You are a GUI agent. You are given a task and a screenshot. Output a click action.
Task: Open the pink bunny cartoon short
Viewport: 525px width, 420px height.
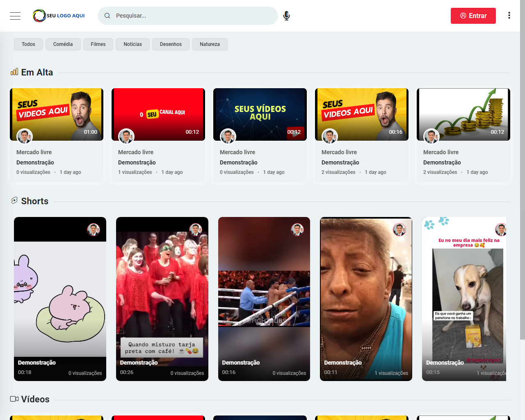tap(60, 299)
